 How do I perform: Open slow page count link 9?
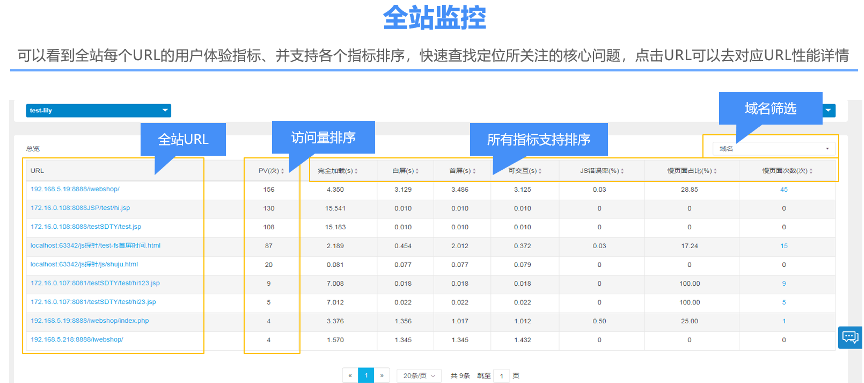pos(784,283)
